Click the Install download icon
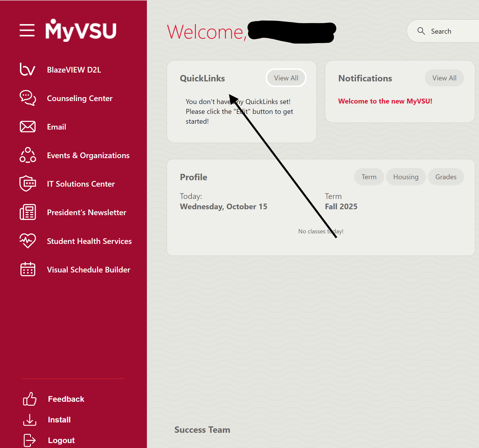479x448 pixels. tap(30, 419)
